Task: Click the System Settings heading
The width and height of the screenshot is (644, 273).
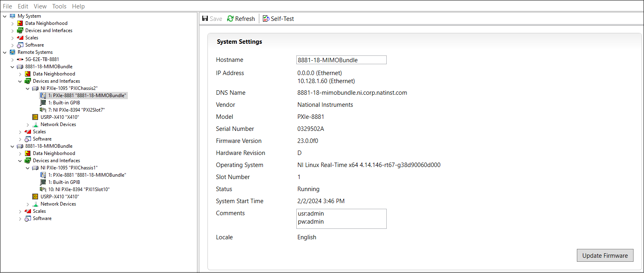Action: coord(239,42)
